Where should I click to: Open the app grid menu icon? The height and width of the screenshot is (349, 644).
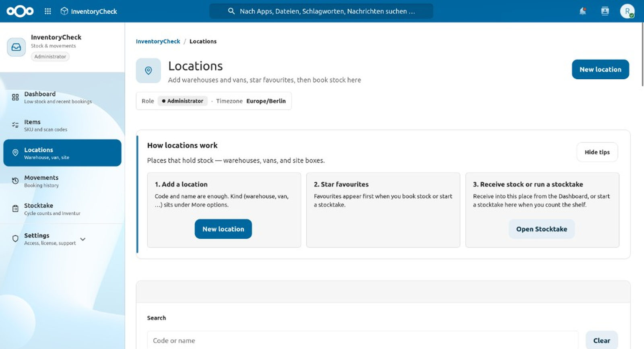[x=48, y=11]
